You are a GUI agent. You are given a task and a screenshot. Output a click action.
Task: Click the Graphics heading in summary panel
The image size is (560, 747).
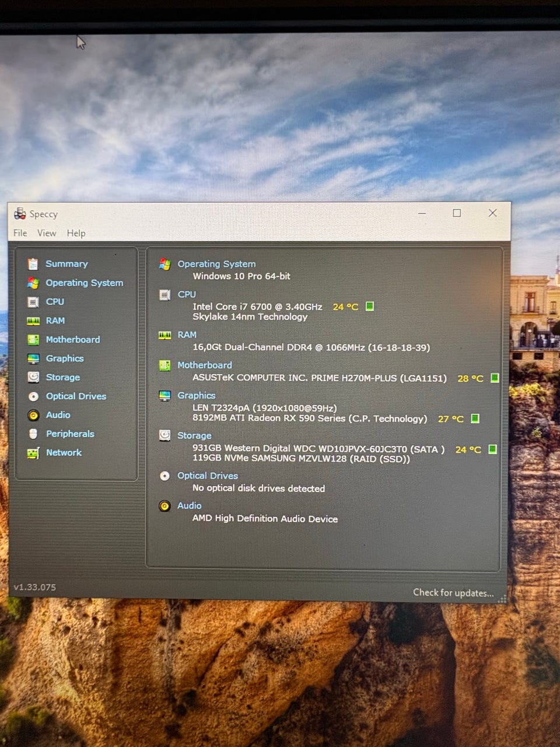pyautogui.click(x=197, y=395)
